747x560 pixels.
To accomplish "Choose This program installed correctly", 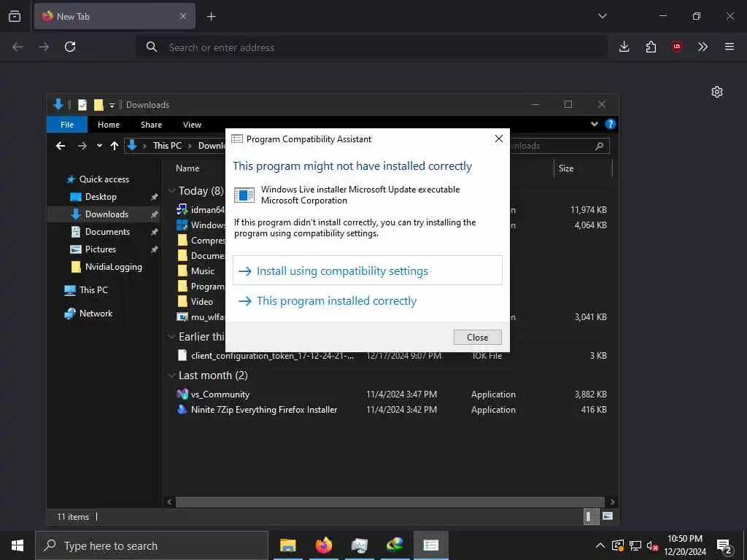I will coord(368,301).
